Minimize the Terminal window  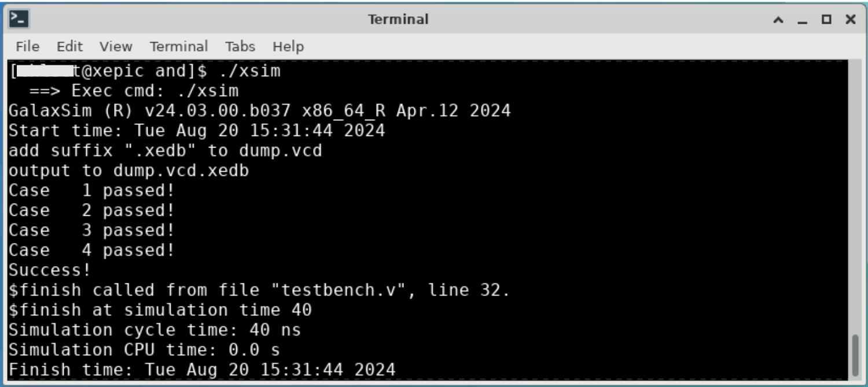pyautogui.click(x=801, y=20)
